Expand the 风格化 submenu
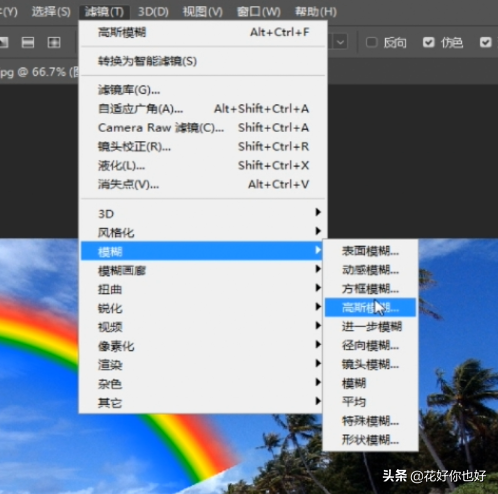This screenshot has height=494, width=498. pyautogui.click(x=203, y=232)
